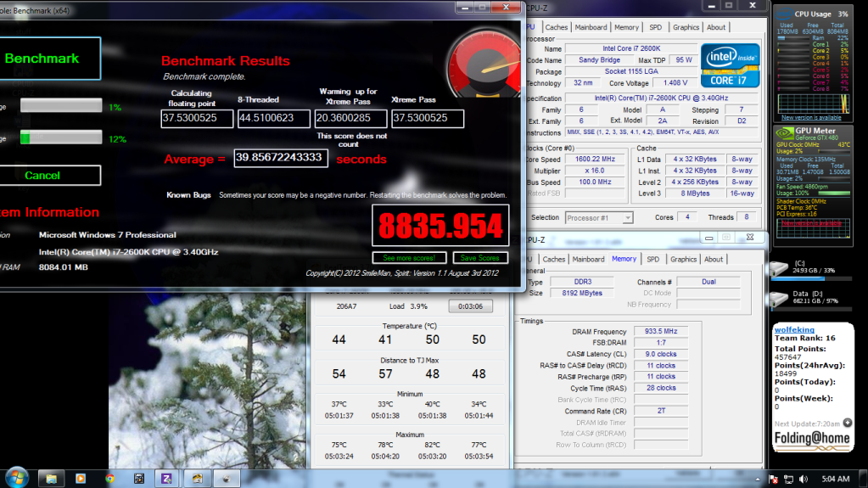
Task: Click the red 8835.954 score display
Action: click(440, 226)
